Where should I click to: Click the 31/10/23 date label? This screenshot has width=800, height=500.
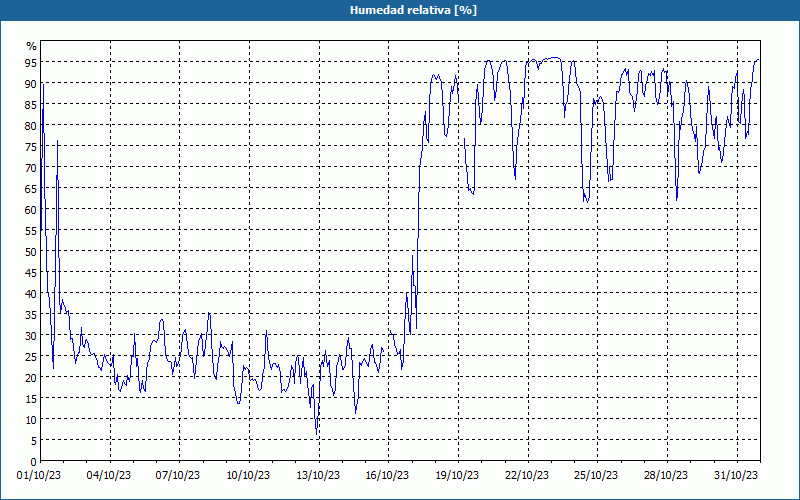point(736,475)
